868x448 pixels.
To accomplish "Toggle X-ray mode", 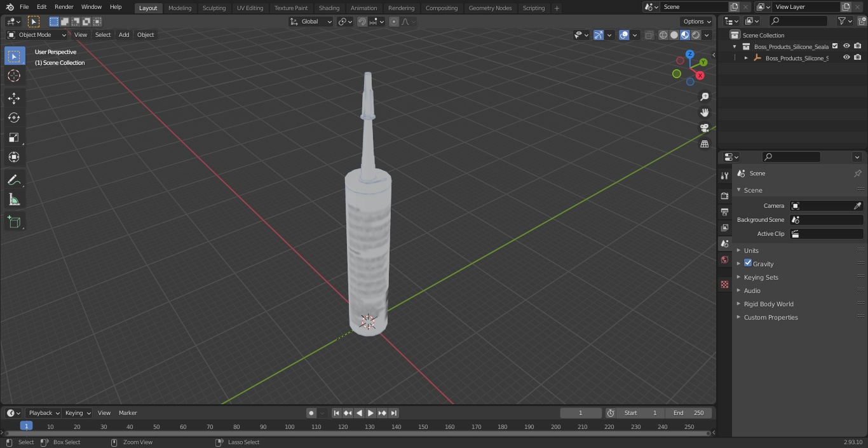I will tap(649, 35).
